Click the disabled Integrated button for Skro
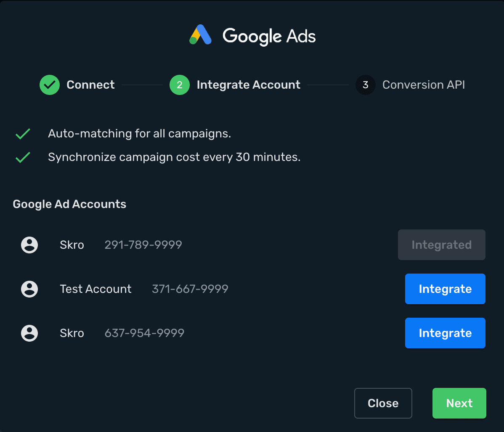The width and height of the screenshot is (504, 432). coord(442,245)
